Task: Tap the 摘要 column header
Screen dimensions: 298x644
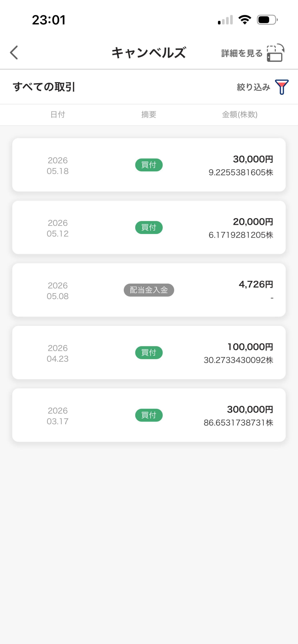Action: click(x=149, y=114)
